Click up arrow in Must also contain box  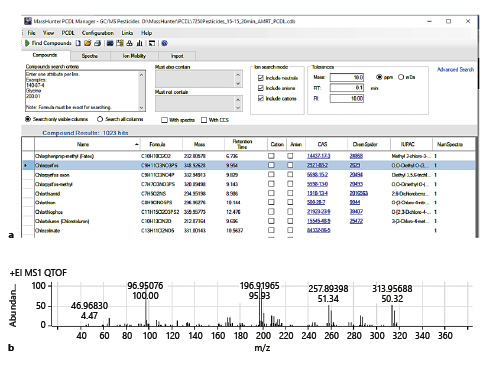click(238, 75)
